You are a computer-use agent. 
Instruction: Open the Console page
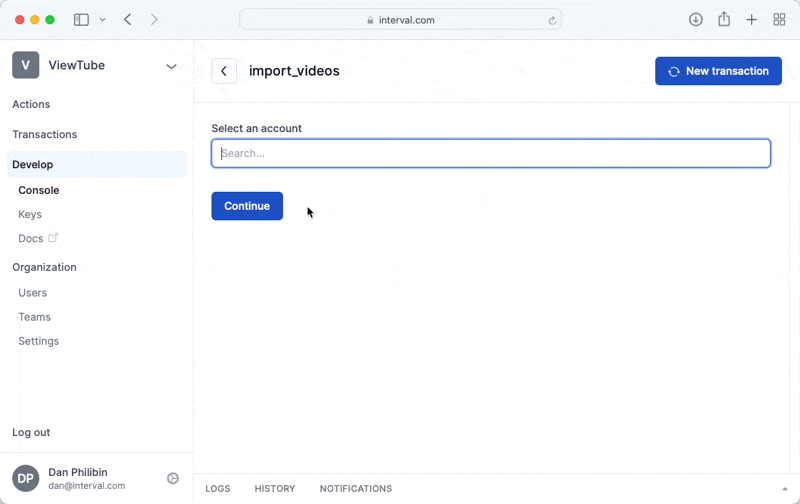(39, 190)
